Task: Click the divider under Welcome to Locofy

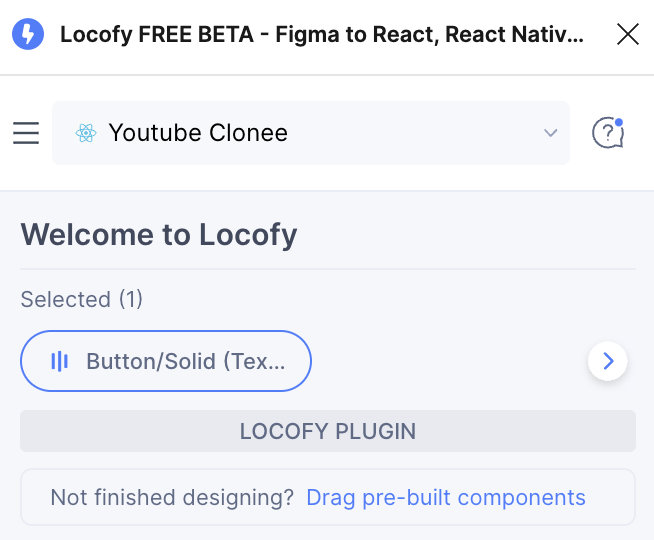Action: pyautogui.click(x=328, y=269)
